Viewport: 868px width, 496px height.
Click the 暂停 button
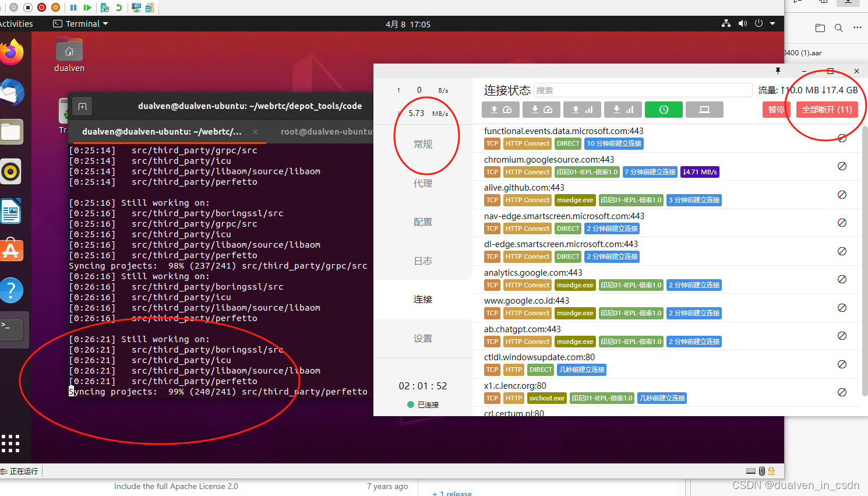coord(776,110)
